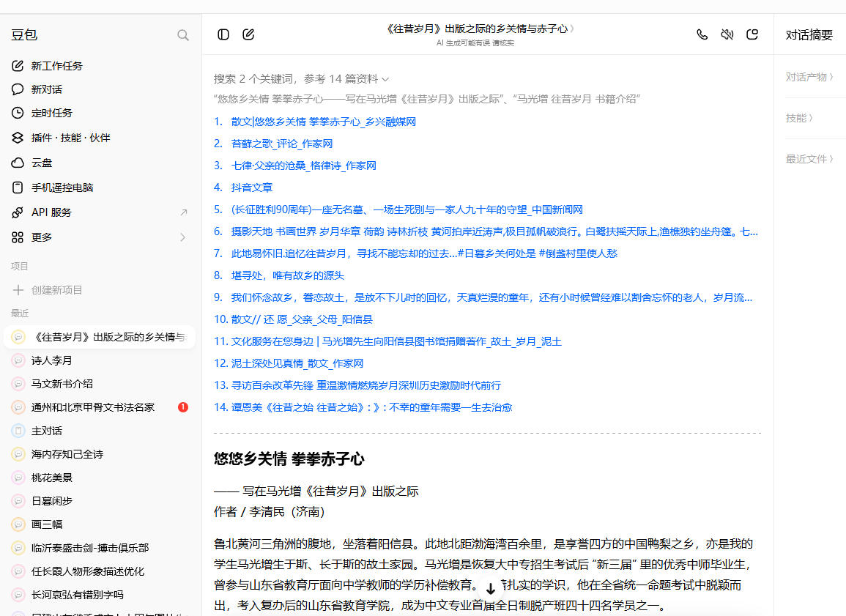Start a 新对话
This screenshot has height=616, width=846.
[100, 89]
